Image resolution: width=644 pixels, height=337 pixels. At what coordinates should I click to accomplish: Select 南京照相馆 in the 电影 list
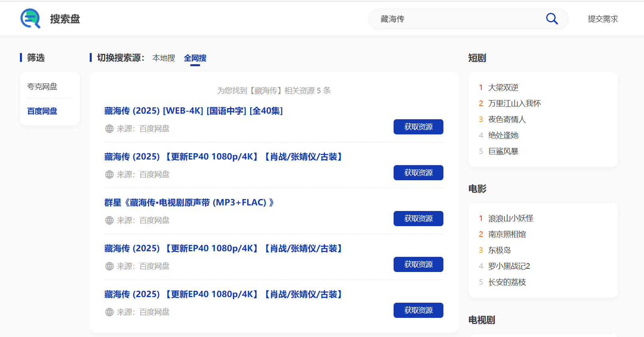coord(507,234)
